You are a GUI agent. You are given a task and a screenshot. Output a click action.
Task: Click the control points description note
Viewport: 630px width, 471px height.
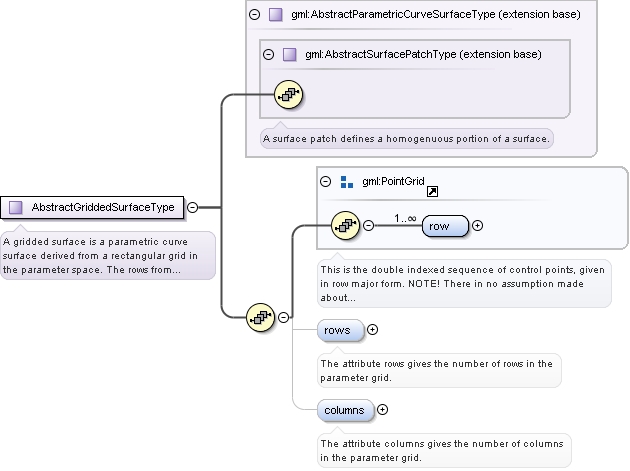pos(464,284)
